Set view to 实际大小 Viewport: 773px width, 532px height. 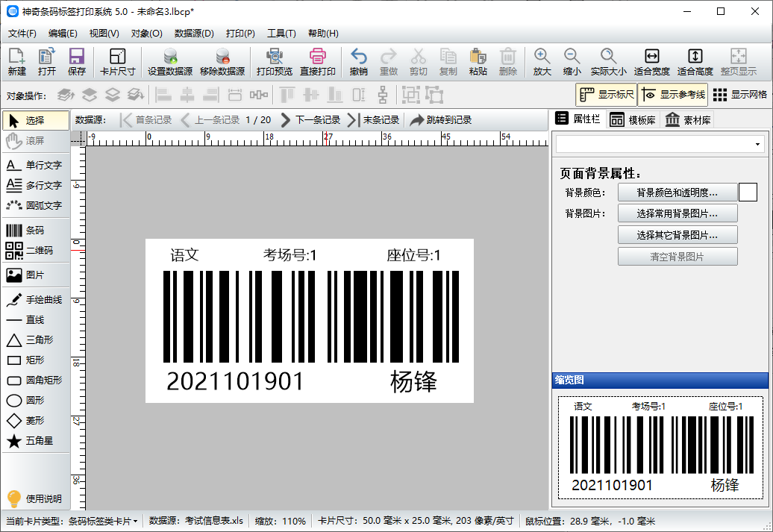[608, 62]
